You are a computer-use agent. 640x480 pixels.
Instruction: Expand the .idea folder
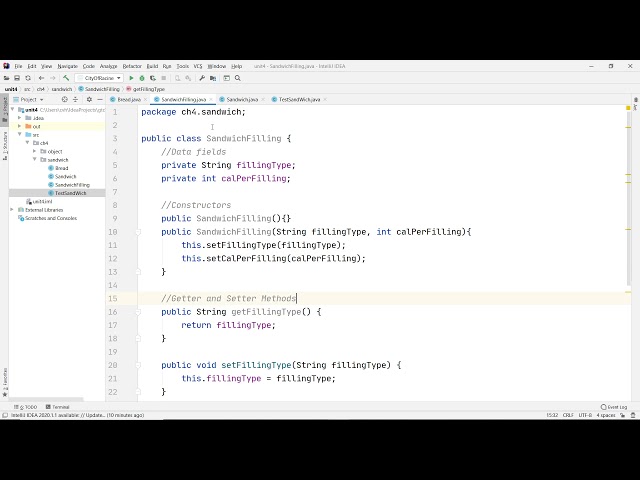pos(20,118)
